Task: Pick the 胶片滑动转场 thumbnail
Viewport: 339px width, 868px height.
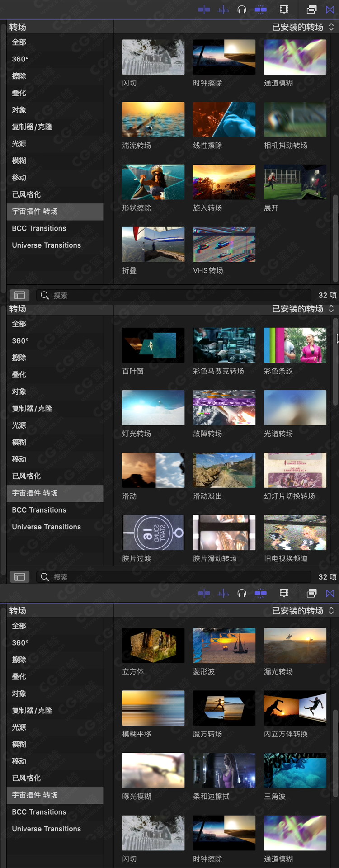Action: pyautogui.click(x=224, y=532)
